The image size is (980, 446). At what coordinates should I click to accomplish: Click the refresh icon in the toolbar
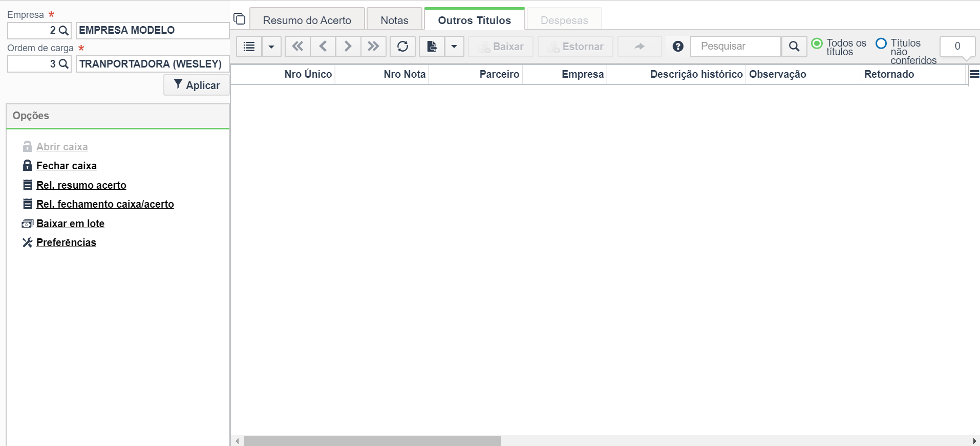(402, 47)
